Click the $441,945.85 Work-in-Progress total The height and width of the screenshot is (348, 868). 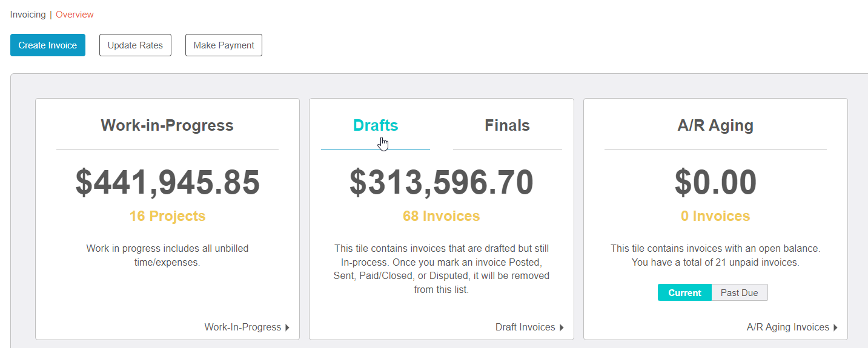(x=167, y=182)
